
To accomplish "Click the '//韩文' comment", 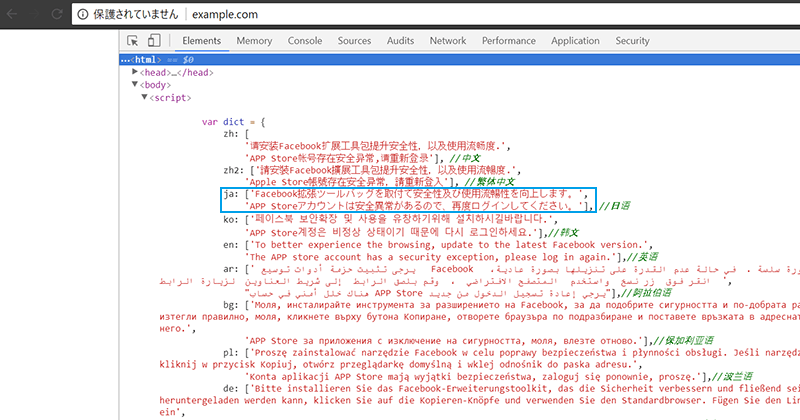I will pyautogui.click(x=562, y=233).
